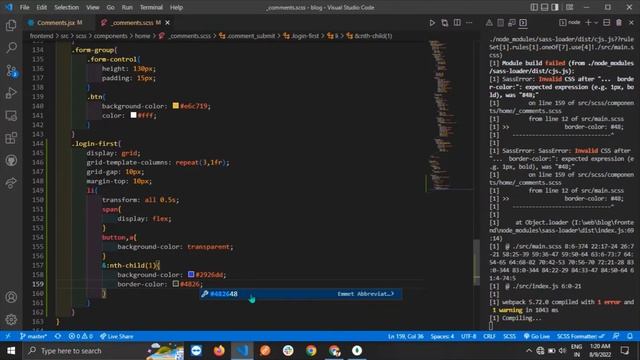The width and height of the screenshot is (640, 360).
Task: Open Live Share view in activity bar
Action: point(11,182)
